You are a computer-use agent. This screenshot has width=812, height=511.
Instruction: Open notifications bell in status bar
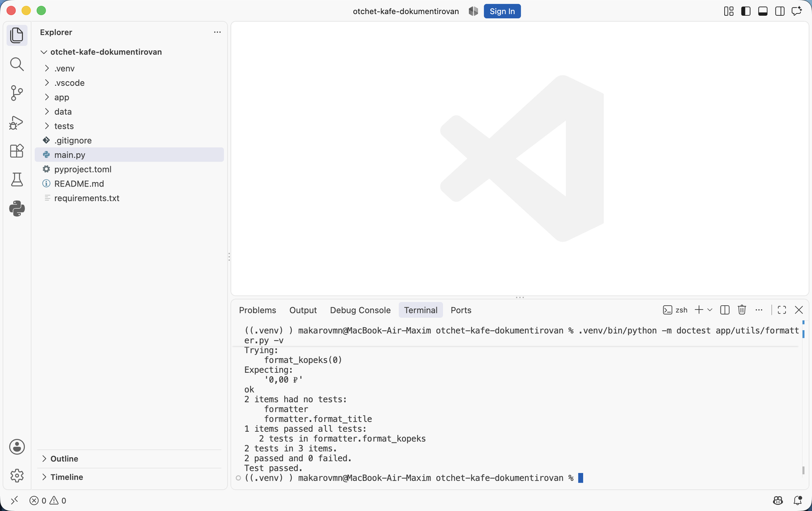798,500
